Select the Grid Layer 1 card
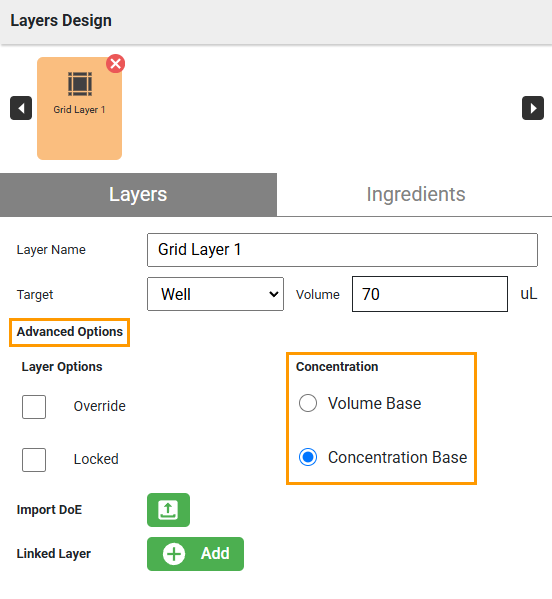552x599 pixels. click(79, 108)
